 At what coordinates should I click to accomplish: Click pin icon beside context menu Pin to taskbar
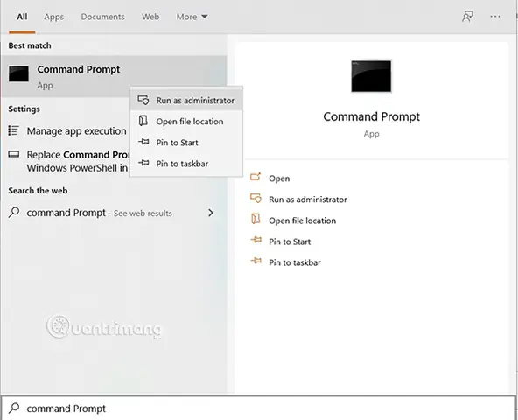coord(143,163)
